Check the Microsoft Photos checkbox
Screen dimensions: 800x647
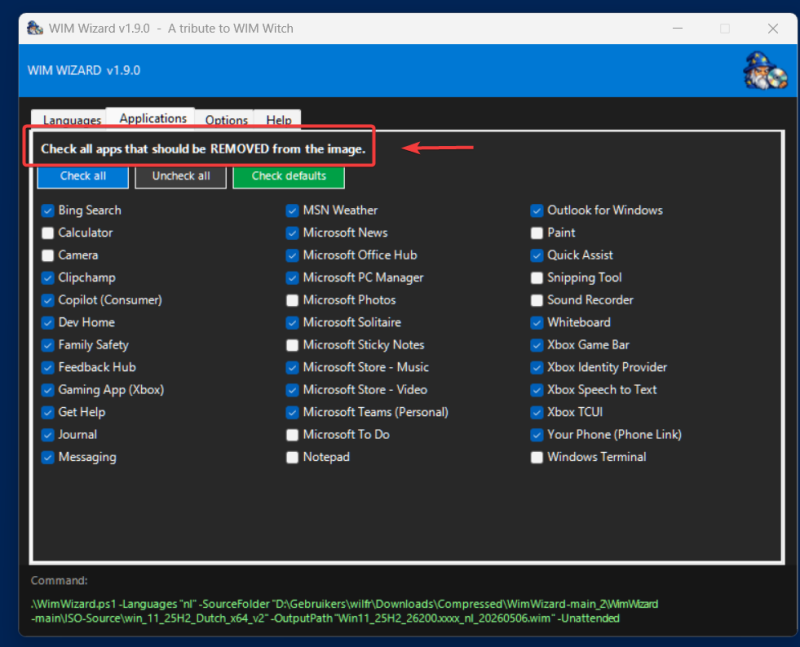292,301
